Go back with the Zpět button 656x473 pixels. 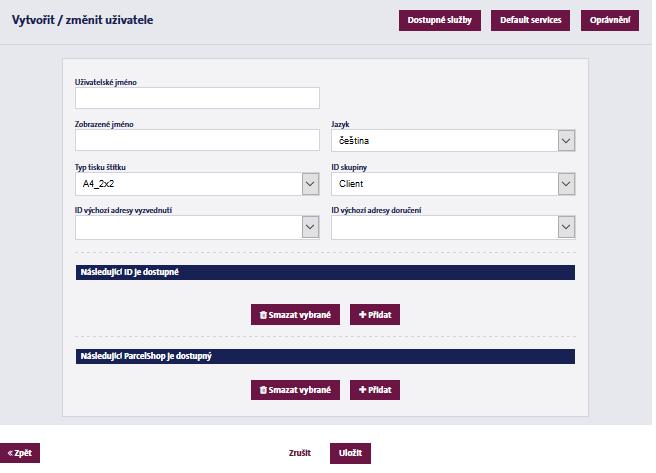(20, 453)
